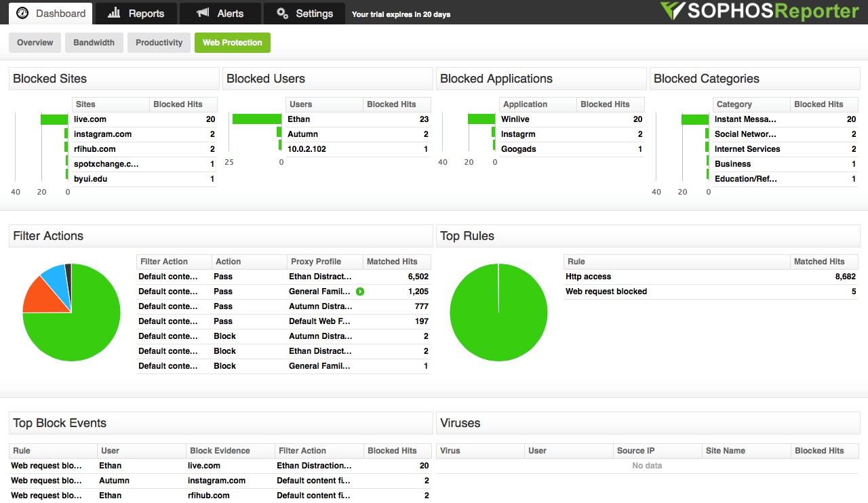Select user Ethan in Blocked Users table
This screenshot has height=503, width=868.
[x=298, y=119]
